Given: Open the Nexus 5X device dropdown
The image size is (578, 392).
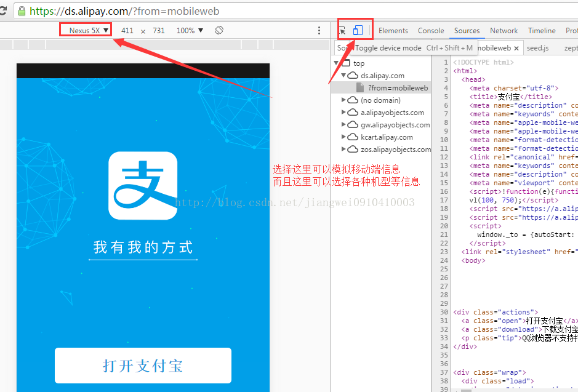Looking at the screenshot, I should [89, 30].
